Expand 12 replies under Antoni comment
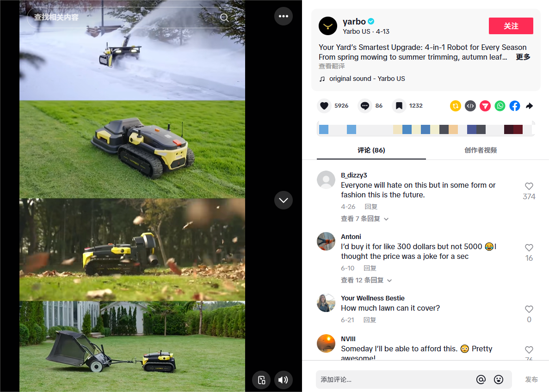 point(366,280)
